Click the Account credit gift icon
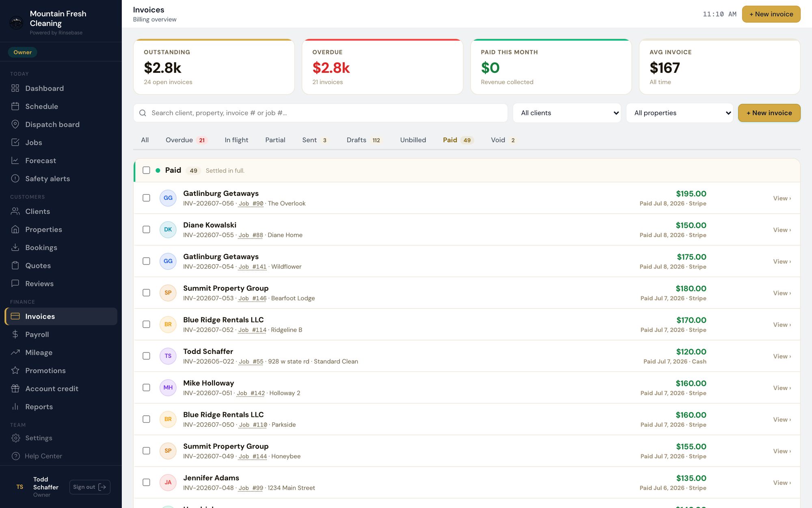 click(x=15, y=389)
